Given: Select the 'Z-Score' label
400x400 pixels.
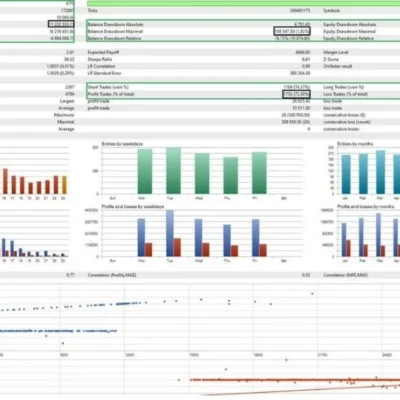Looking at the screenshot, I should pos(331,59).
